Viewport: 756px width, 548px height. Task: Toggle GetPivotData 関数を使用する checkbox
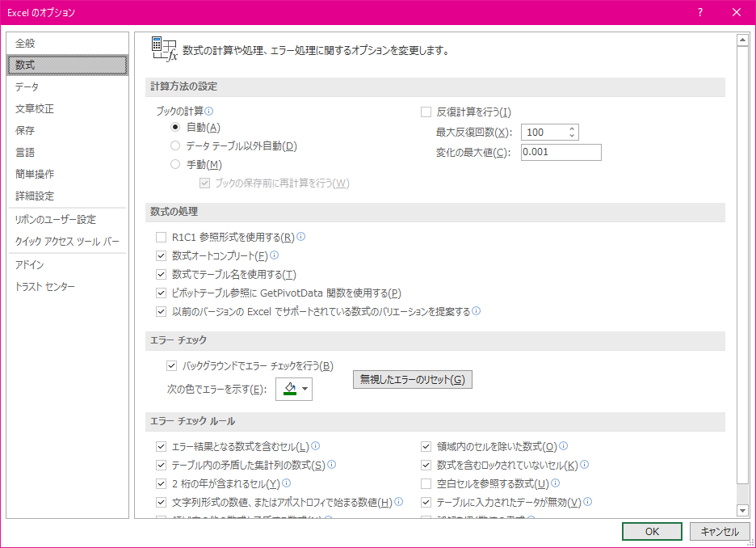[161, 293]
